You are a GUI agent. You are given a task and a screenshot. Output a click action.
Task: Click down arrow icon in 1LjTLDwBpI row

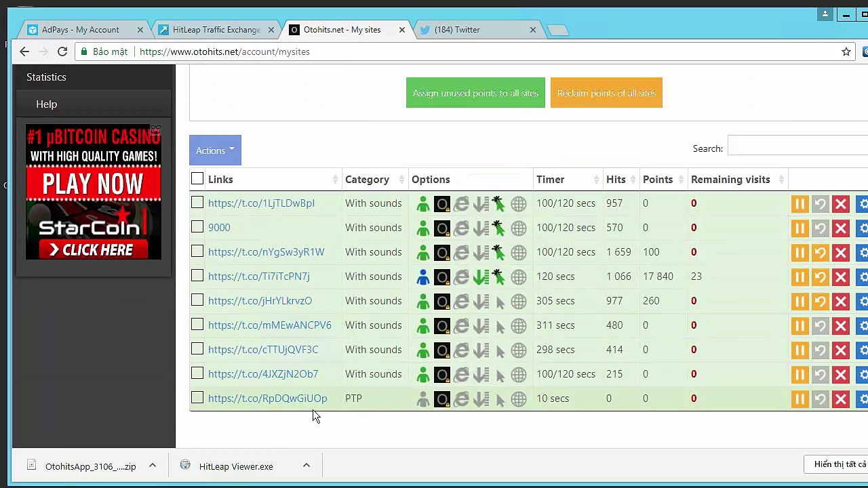[x=481, y=203]
